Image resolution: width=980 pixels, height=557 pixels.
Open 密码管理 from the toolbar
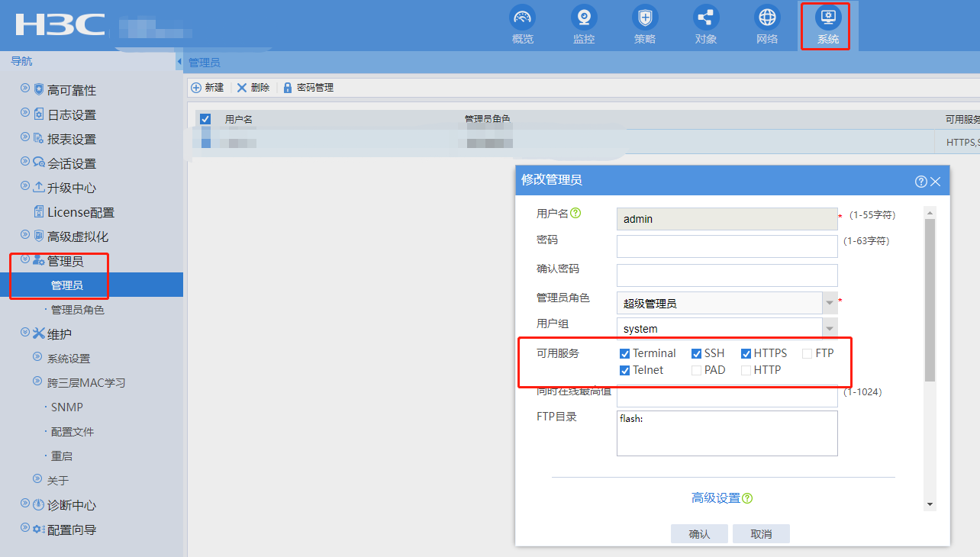click(x=308, y=88)
